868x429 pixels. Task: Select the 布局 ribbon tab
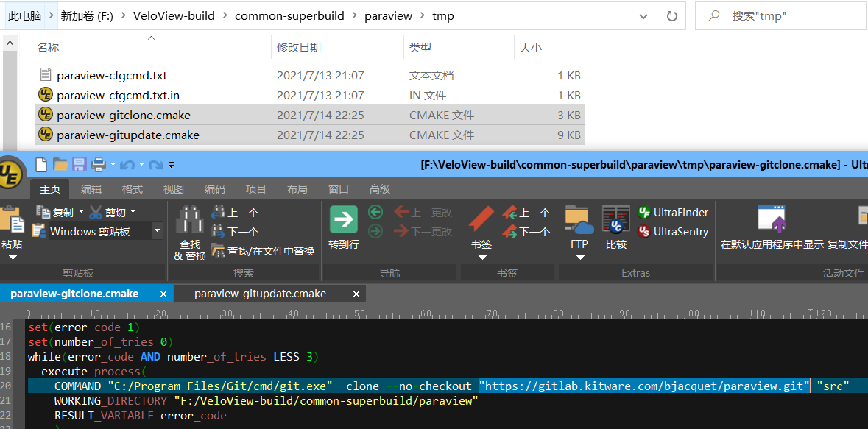point(297,189)
